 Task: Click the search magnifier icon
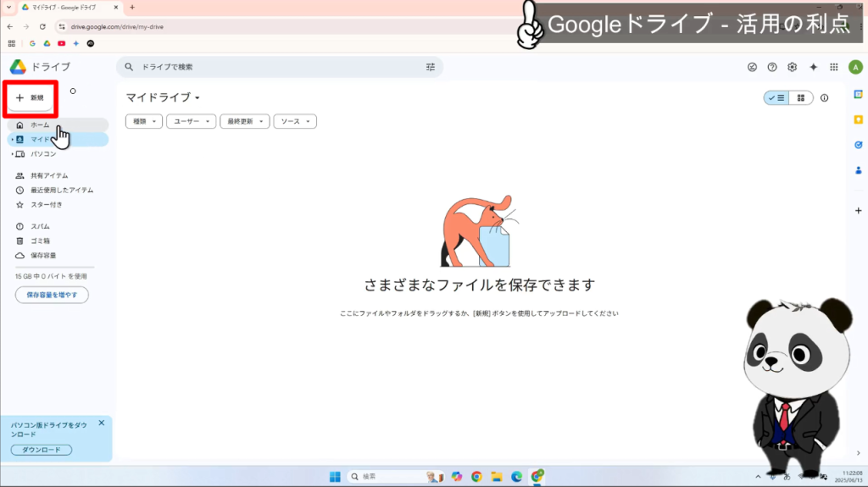click(129, 67)
